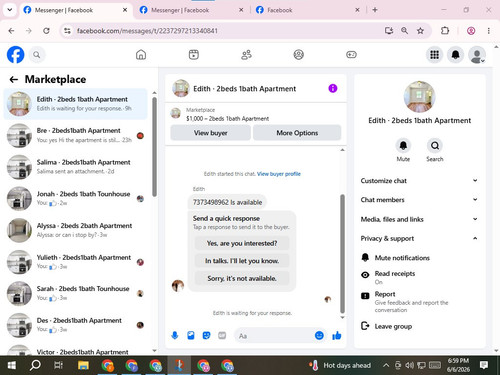Open the Friends icon in top navigation
The height and width of the screenshot is (375, 500).
click(246, 55)
